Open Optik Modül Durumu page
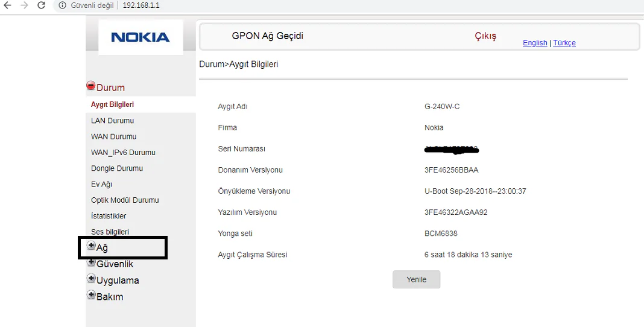644x327 pixels. [125, 200]
